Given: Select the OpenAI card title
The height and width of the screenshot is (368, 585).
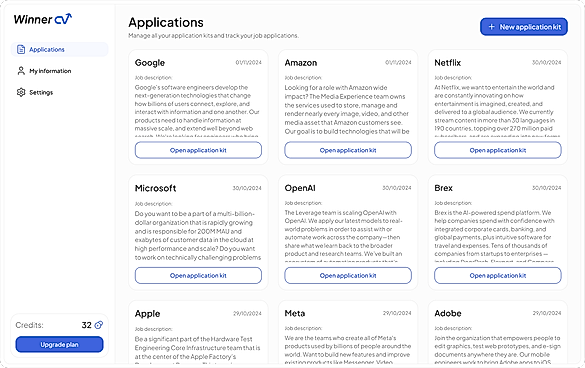Looking at the screenshot, I should point(300,188).
